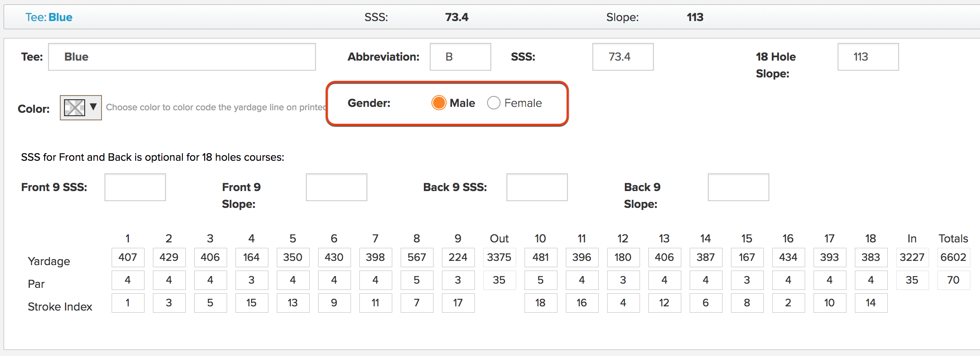Click the Abbreviation field containing B
The image size is (980, 356).
pos(460,57)
